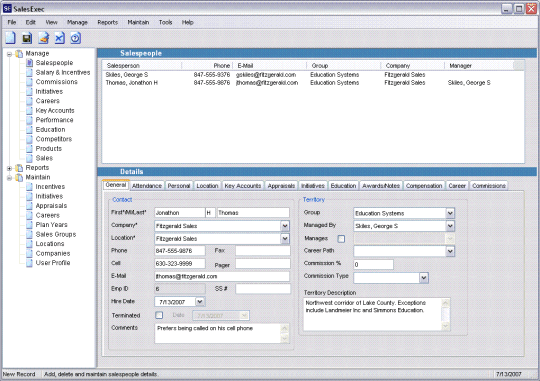Select Performance in the tree
Image resolution: width=540 pixels, height=381 pixels.
(x=54, y=120)
